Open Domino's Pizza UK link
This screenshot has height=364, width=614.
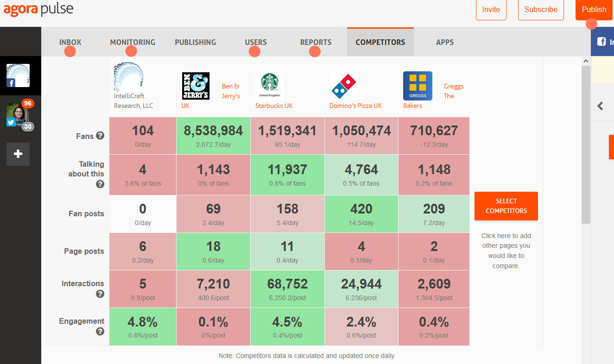(x=355, y=106)
